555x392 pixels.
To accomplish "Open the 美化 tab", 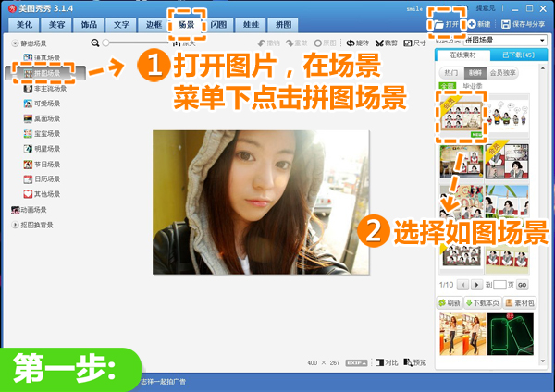I will click(24, 25).
